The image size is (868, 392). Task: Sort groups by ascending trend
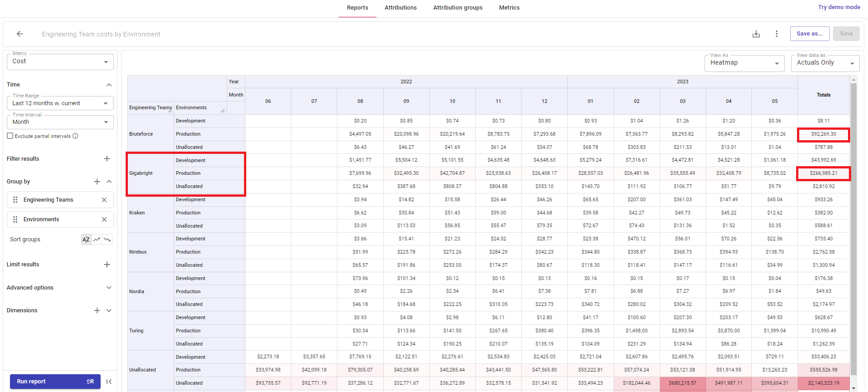(96, 239)
